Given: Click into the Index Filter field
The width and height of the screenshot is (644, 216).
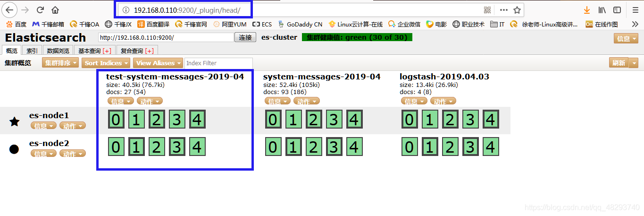Looking at the screenshot, I should point(218,63).
